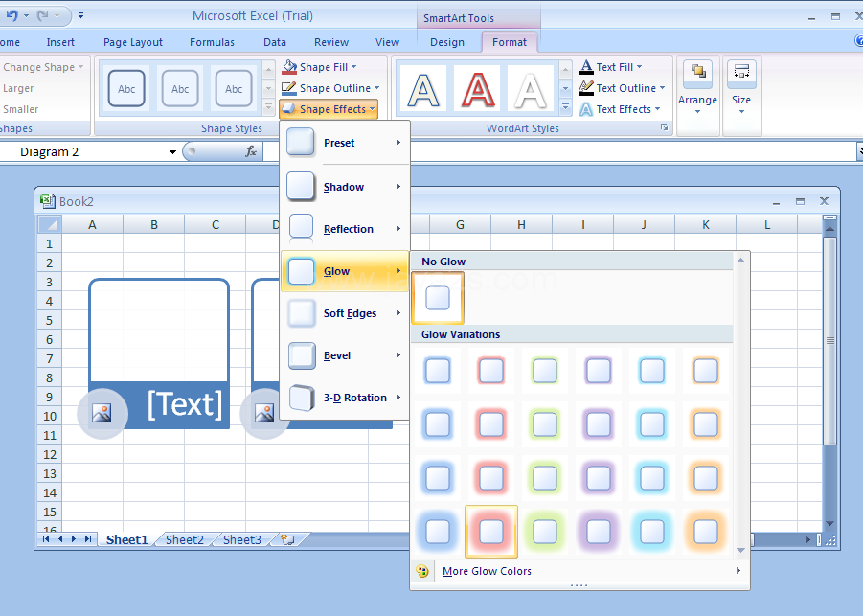Open Preset submenu in Shape Effects
Viewport: 863px width, 616px height.
pyautogui.click(x=345, y=143)
